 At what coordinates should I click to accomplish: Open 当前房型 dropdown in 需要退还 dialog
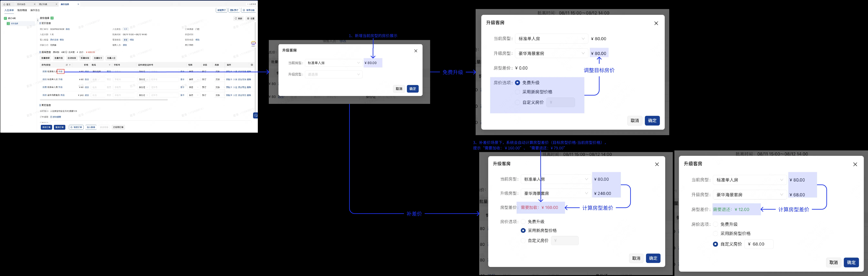(750, 180)
